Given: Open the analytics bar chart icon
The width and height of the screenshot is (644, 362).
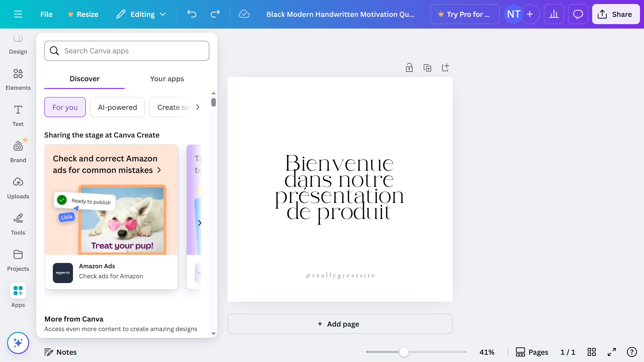Looking at the screenshot, I should [x=554, y=14].
